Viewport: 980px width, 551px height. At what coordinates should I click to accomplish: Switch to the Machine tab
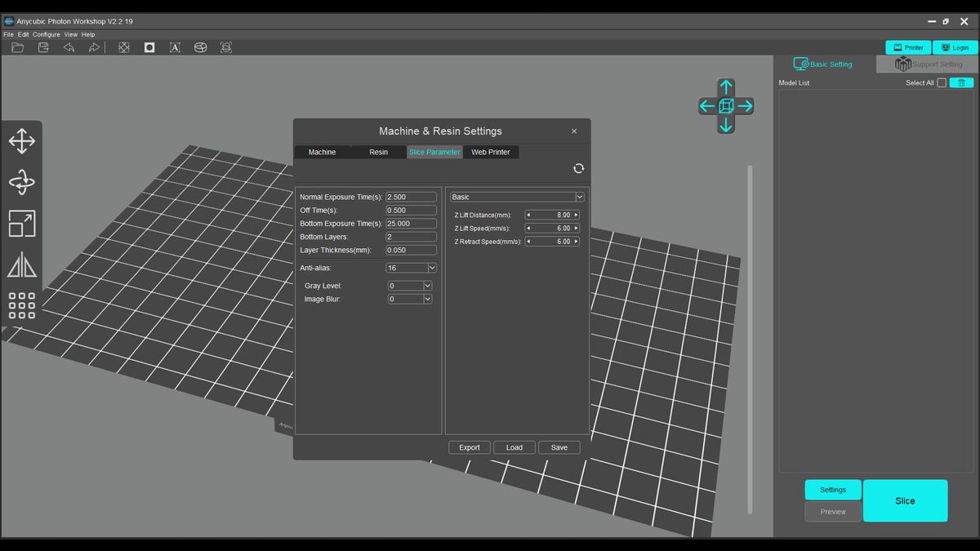[322, 152]
